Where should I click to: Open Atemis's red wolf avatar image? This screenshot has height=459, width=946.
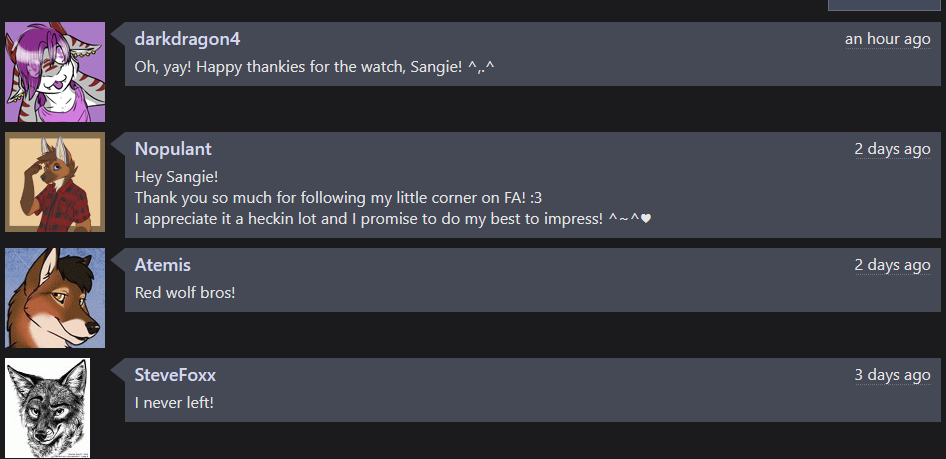pos(55,298)
